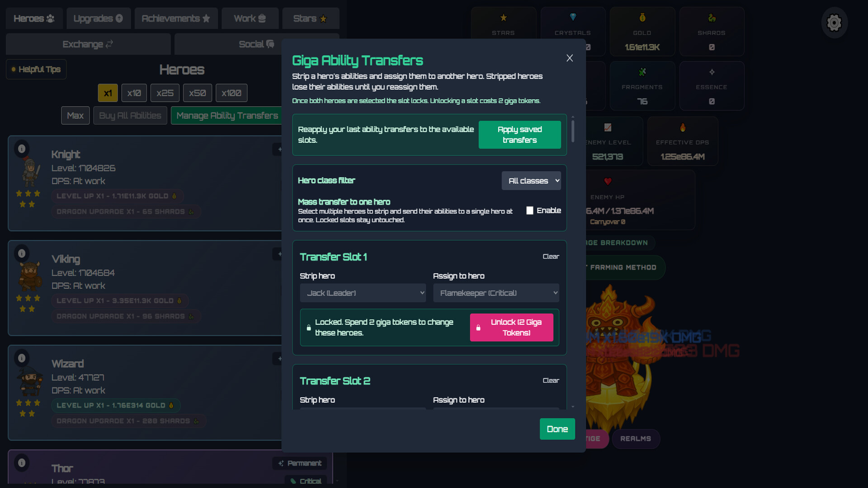Click the Effective DPS flame icon

[682, 128]
